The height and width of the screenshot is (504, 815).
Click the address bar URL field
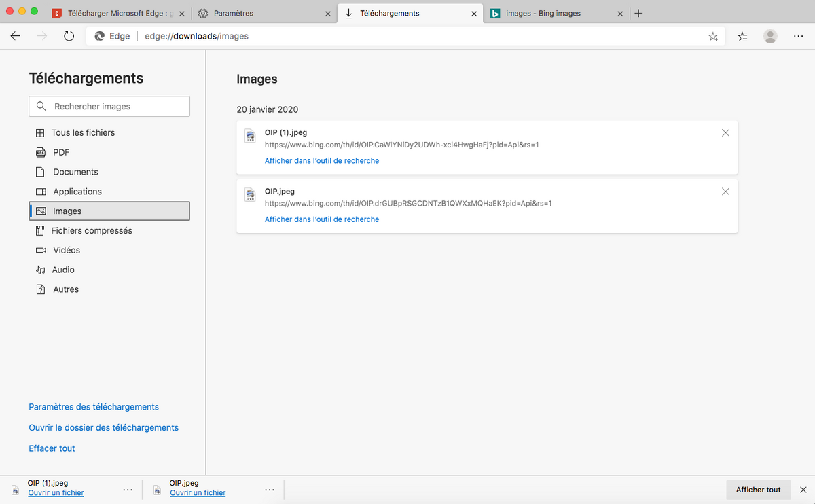tap(406, 37)
